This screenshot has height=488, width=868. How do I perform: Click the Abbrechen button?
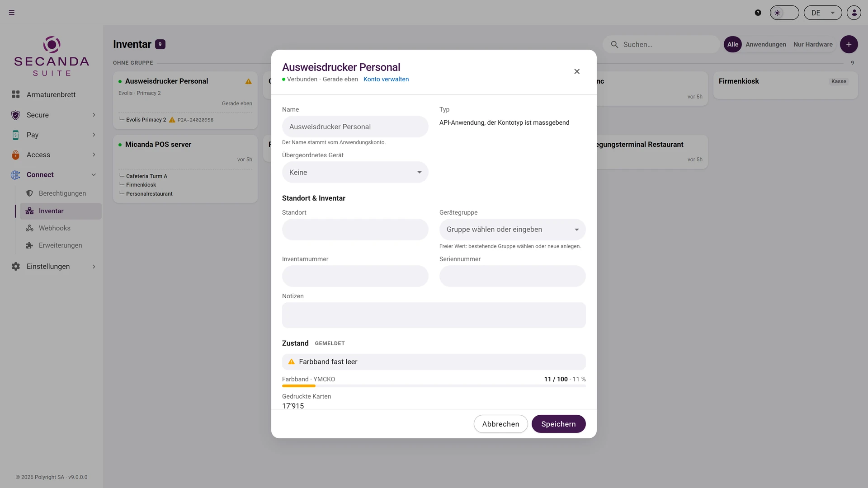pyautogui.click(x=500, y=424)
